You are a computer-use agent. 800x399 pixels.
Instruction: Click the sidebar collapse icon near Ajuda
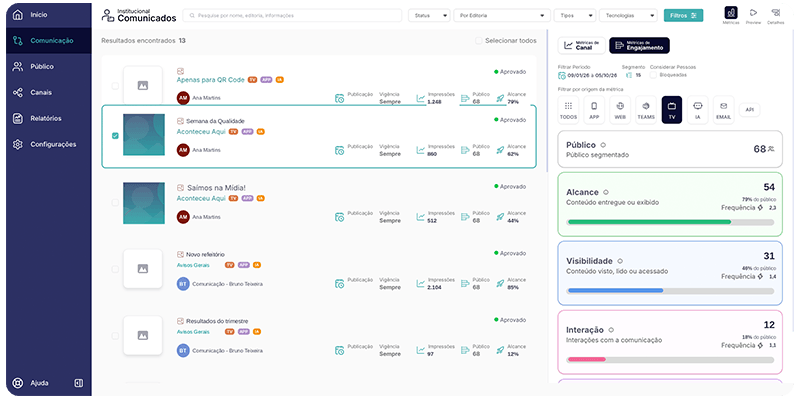[79, 383]
